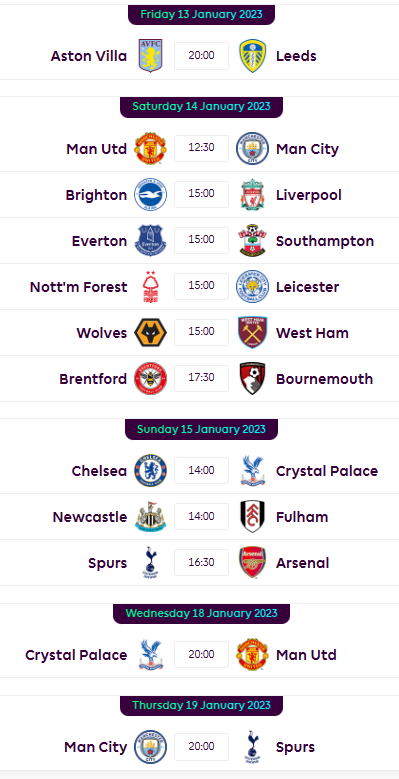
Task: Open the 12:30 Man Utd kickoff box
Action: tap(201, 148)
